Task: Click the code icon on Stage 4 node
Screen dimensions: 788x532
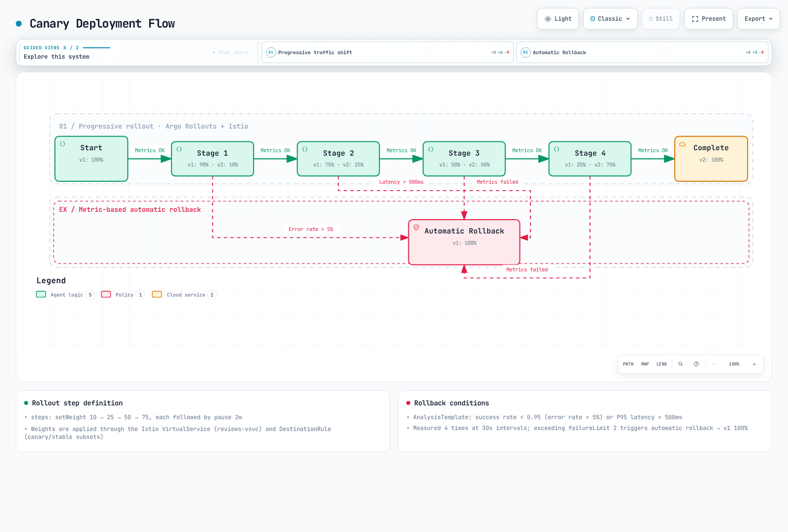Action: 557,149
